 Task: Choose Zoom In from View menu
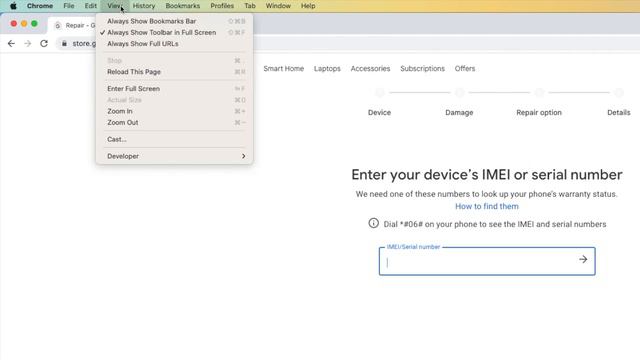click(x=174, y=111)
